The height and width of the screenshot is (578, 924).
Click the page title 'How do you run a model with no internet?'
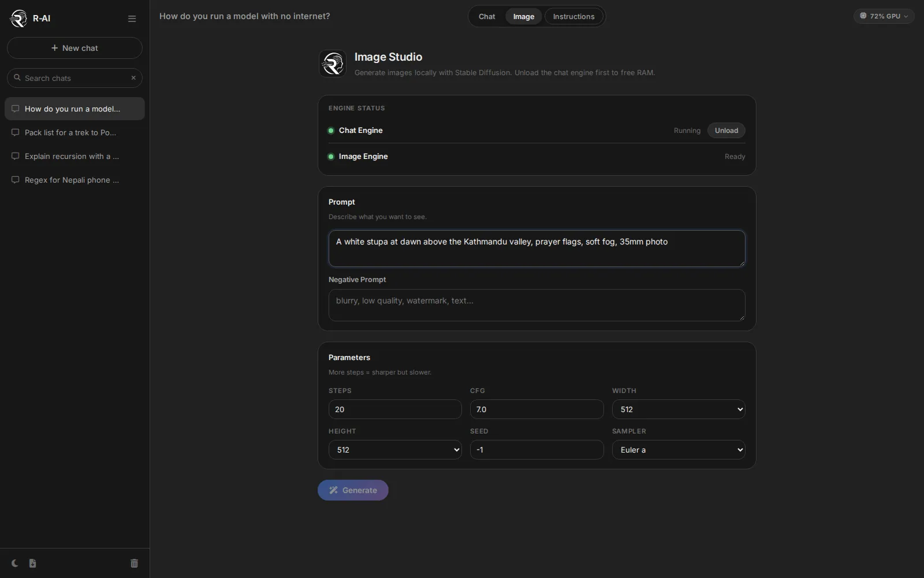tap(245, 16)
